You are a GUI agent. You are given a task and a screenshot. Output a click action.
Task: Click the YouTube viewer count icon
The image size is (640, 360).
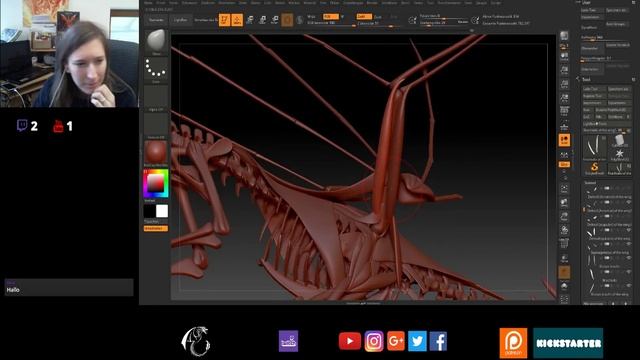58,126
